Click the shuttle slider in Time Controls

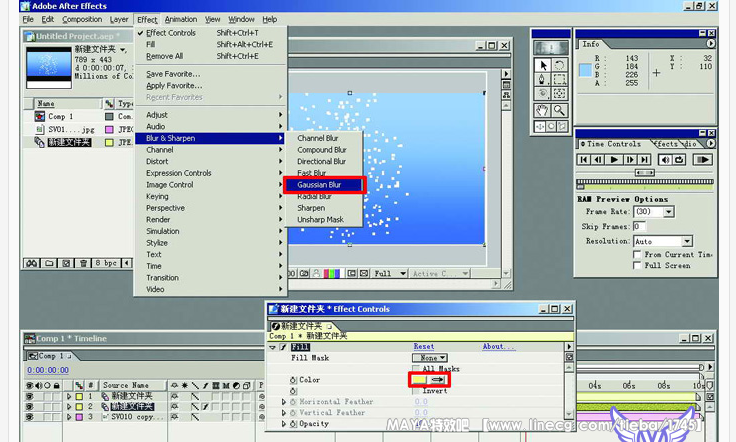(x=644, y=173)
